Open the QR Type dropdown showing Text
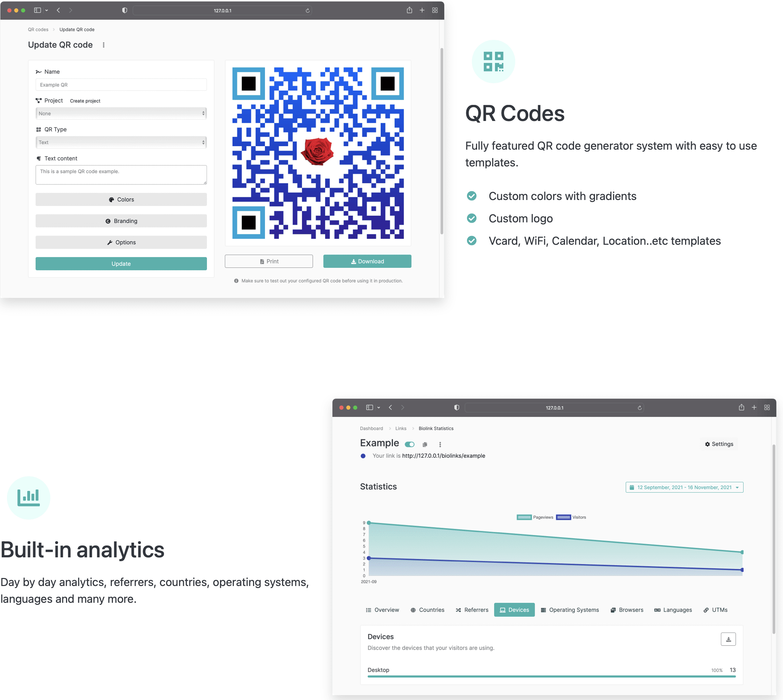The height and width of the screenshot is (700, 783). 121,142
